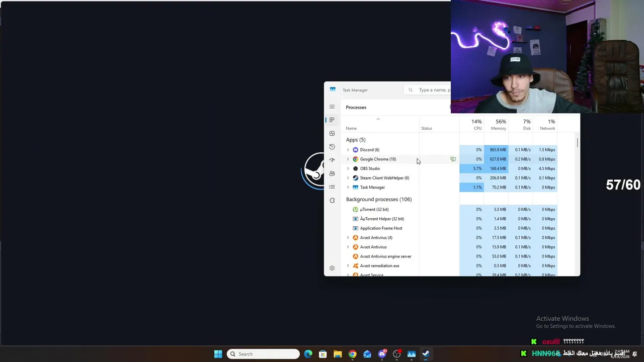Click the Windows taskbar Search box
The height and width of the screenshot is (362, 644).
pyautogui.click(x=263, y=354)
